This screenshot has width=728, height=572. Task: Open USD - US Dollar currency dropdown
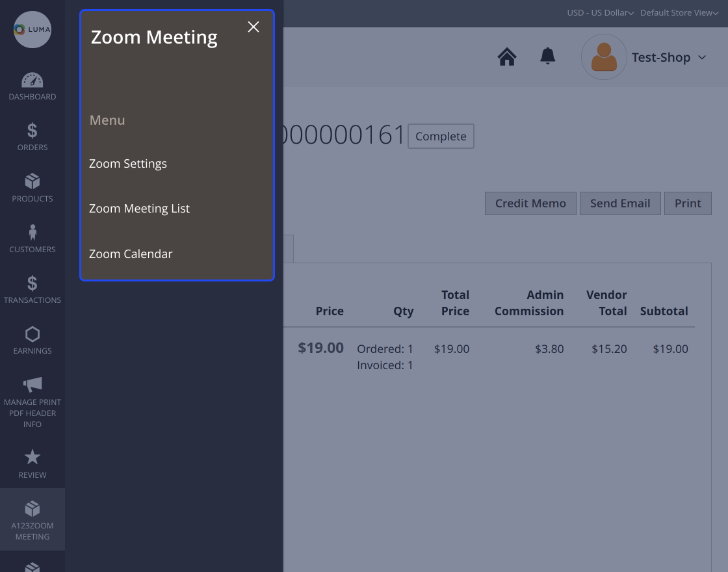coord(601,13)
